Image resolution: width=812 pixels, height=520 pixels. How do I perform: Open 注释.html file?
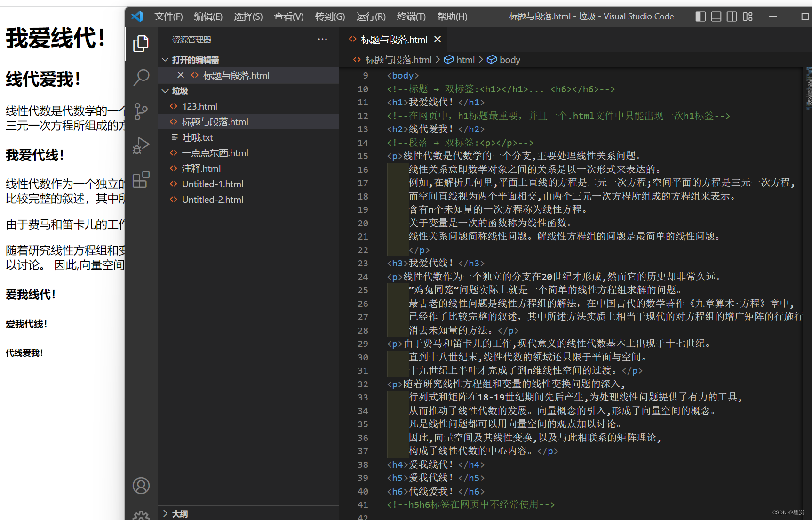click(248, 168)
